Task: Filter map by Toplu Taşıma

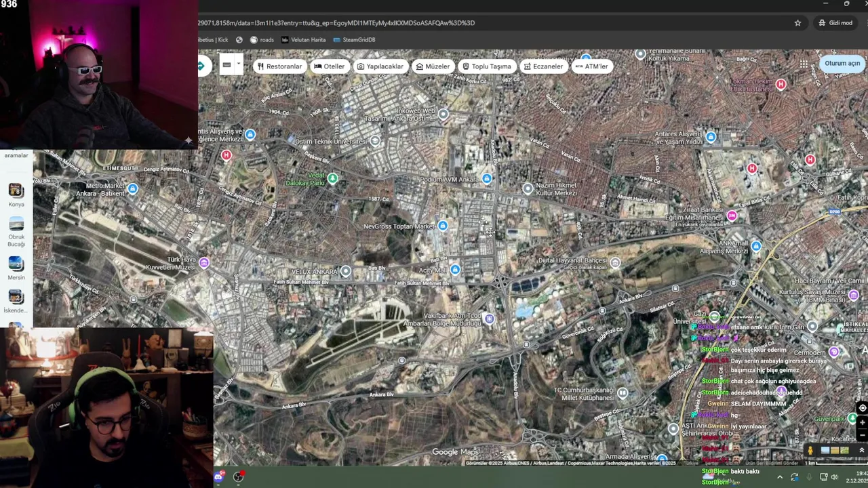Action: [487, 66]
